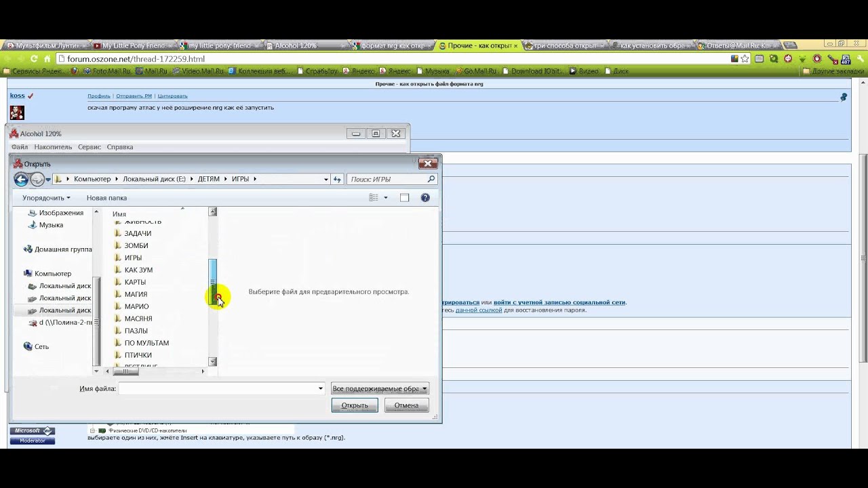This screenshot has height=488, width=868.
Task: Open Foto.Mail.Ru bookmark
Action: 107,71
